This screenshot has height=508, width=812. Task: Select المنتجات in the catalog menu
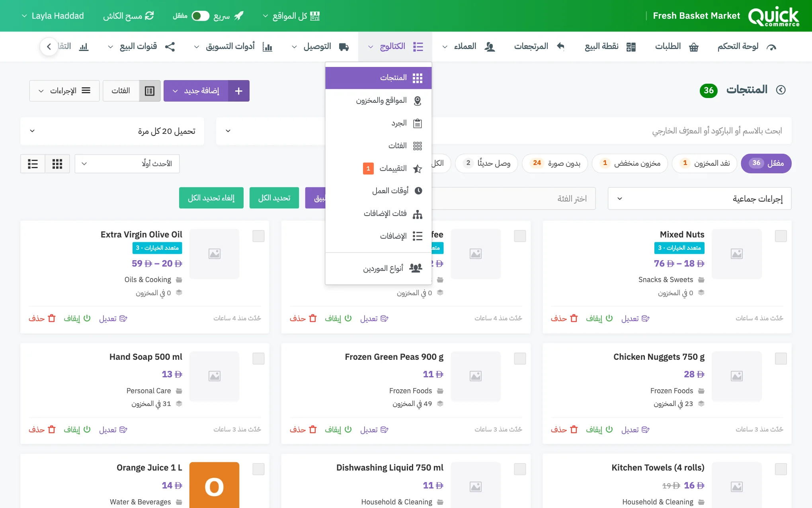[x=379, y=78]
